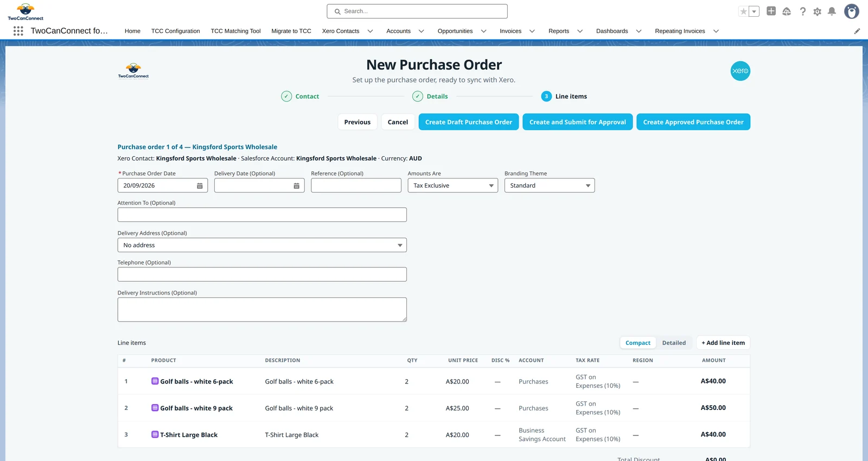Screen dimensions: 868x461
Task: Switch line items to Detailed view
Action: (x=674, y=343)
